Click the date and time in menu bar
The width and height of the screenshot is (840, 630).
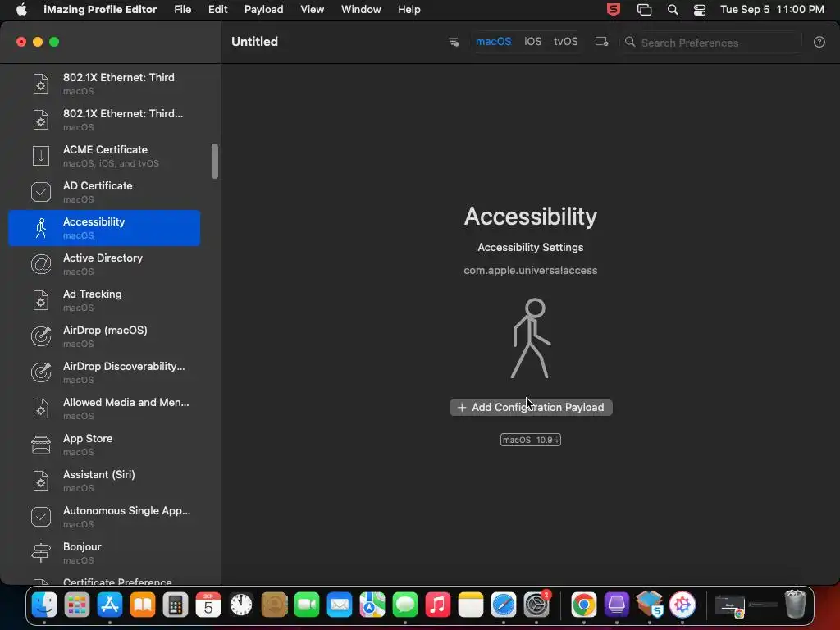(772, 10)
